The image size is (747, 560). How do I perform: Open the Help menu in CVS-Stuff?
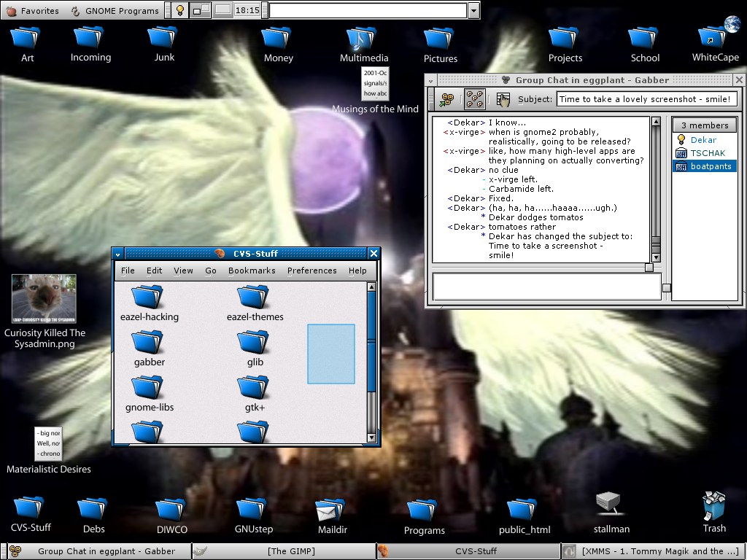pyautogui.click(x=357, y=271)
